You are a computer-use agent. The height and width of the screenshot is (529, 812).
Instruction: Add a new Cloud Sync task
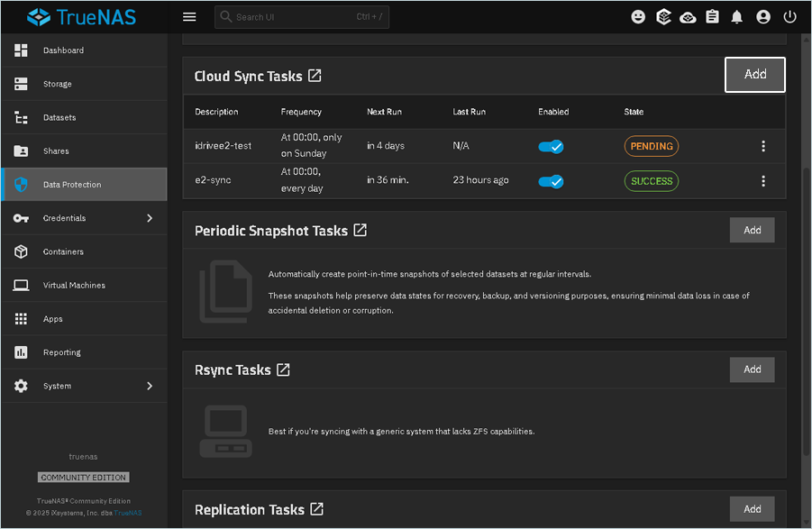(x=754, y=75)
